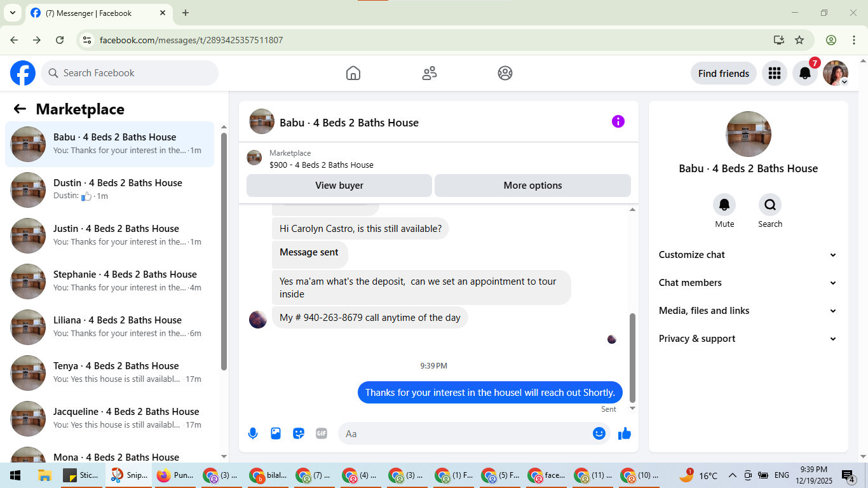Click 'Hi Carolyn Castro, is this still available?' message
Viewport: 868px width, 488px height.
click(x=360, y=229)
